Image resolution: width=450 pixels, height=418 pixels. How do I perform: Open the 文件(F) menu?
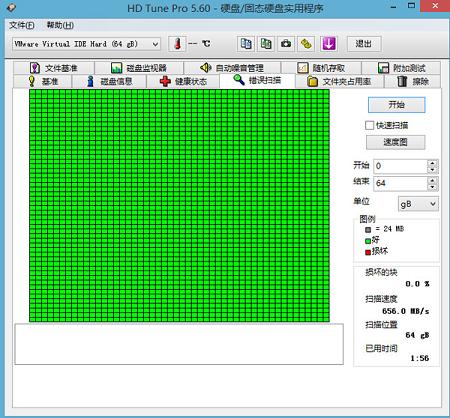(22, 25)
